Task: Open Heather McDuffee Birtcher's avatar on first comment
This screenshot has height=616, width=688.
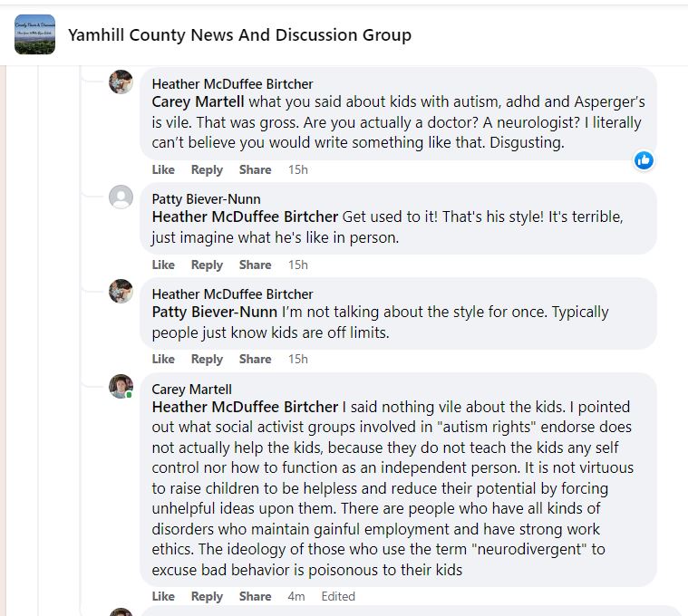Action: (x=121, y=82)
